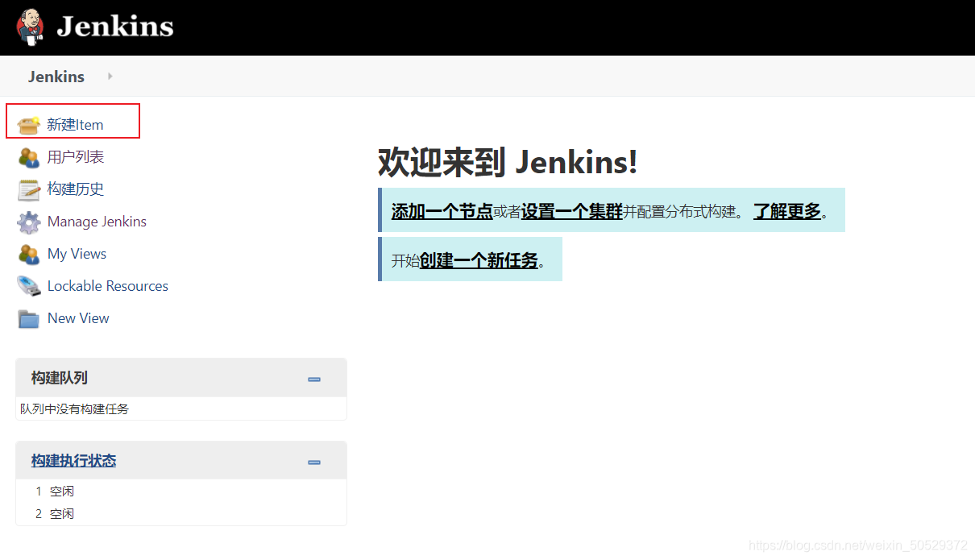Open the Jenkins breadcrumb link
The height and width of the screenshot is (560, 975).
[x=56, y=77]
